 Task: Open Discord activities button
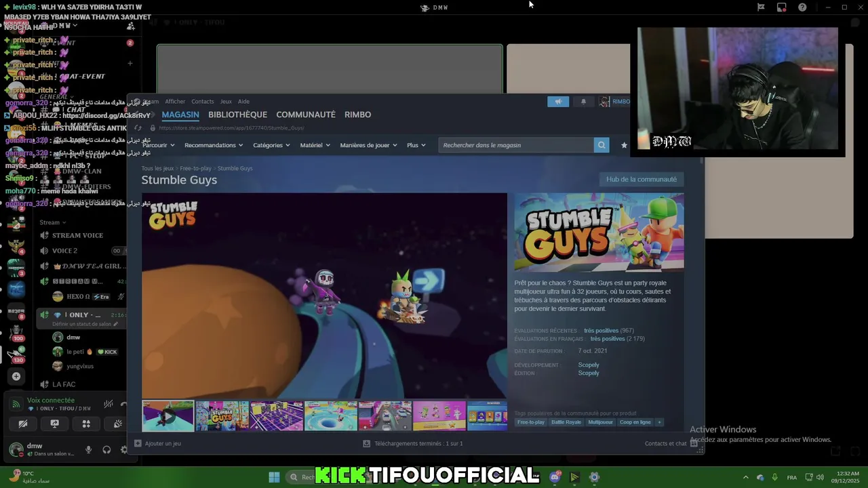86,424
